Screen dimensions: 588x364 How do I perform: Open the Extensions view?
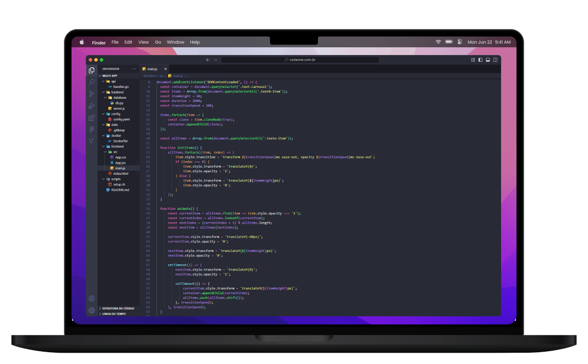pos(92,118)
